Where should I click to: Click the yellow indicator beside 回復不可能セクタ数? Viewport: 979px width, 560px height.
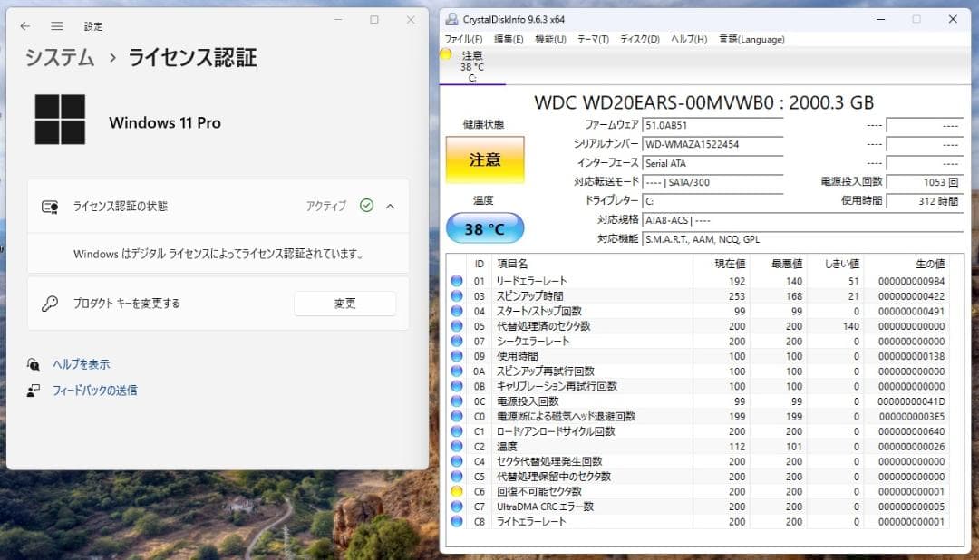pos(456,491)
